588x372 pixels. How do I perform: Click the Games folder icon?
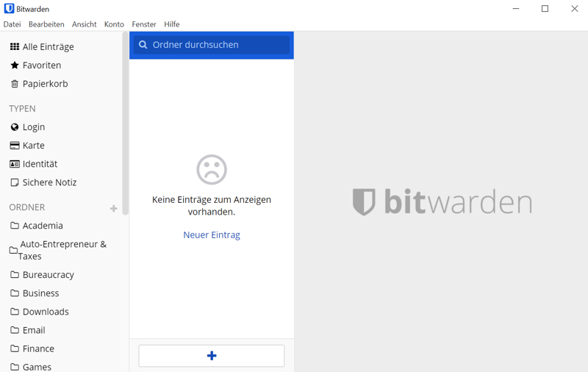point(15,367)
